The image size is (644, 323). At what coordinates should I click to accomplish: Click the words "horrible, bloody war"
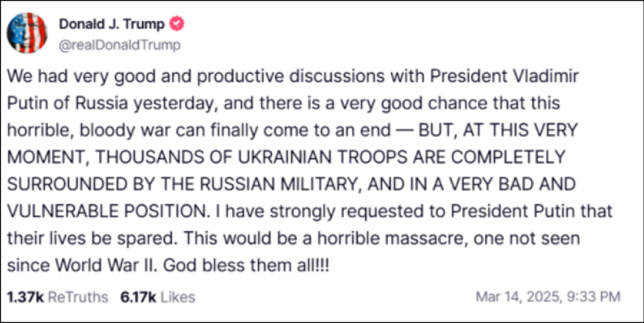point(89,131)
